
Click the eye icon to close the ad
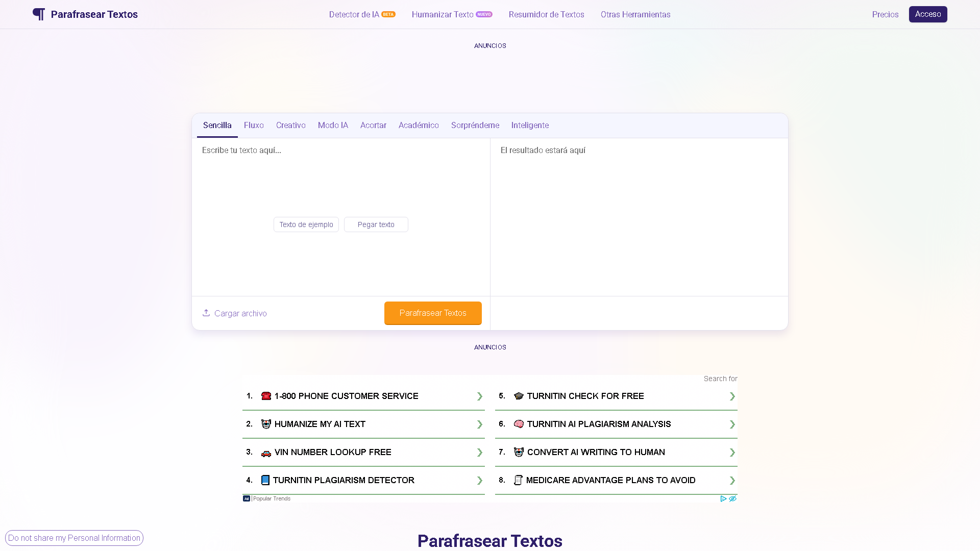[x=733, y=499]
